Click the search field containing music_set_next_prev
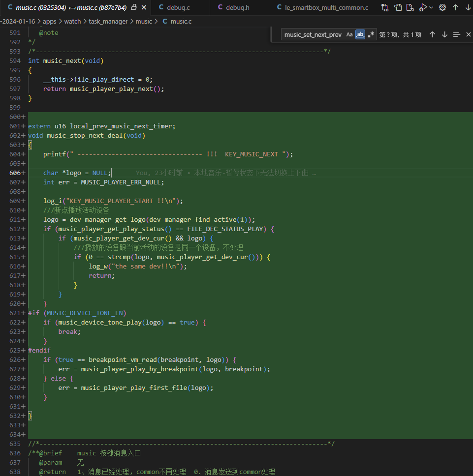The width and height of the screenshot is (473, 476). pos(313,34)
